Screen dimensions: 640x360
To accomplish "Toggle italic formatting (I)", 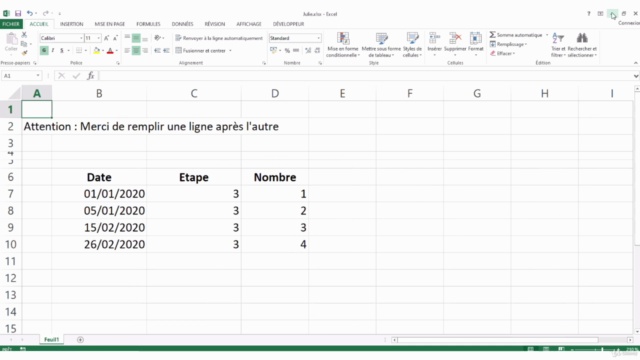I will [x=53, y=51].
